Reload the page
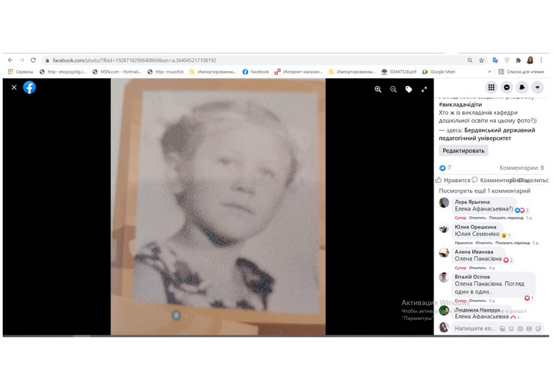The height and width of the screenshot is (392, 554). click(33, 60)
